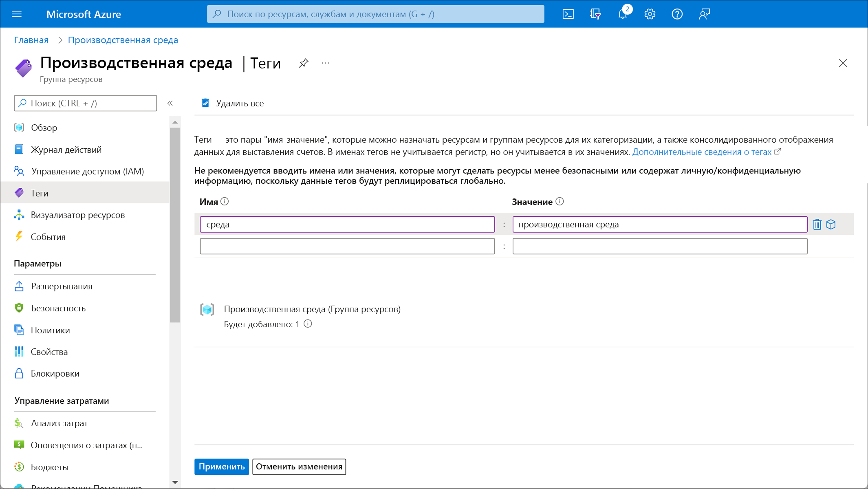The image size is (868, 489).
Task: Collapse the sidebar with the double chevron
Action: pos(170,103)
